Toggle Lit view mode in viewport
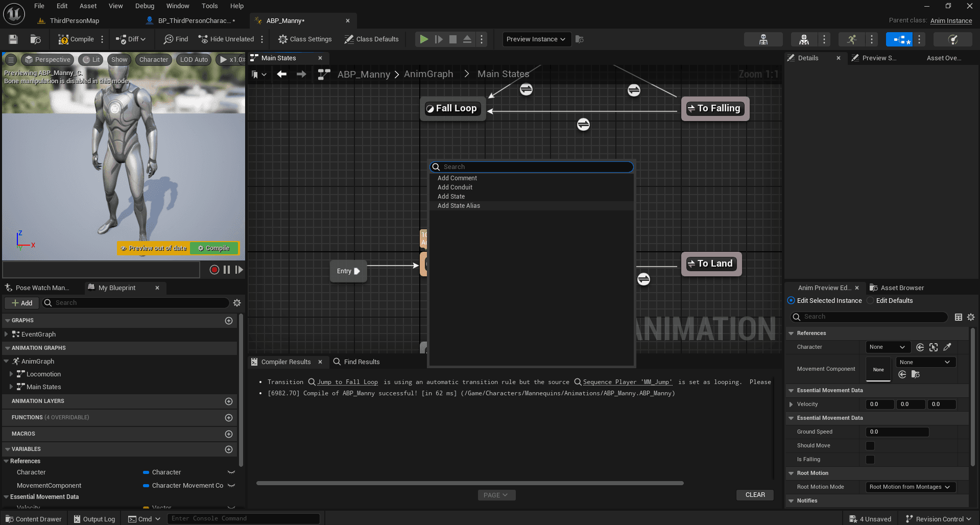 tap(91, 60)
